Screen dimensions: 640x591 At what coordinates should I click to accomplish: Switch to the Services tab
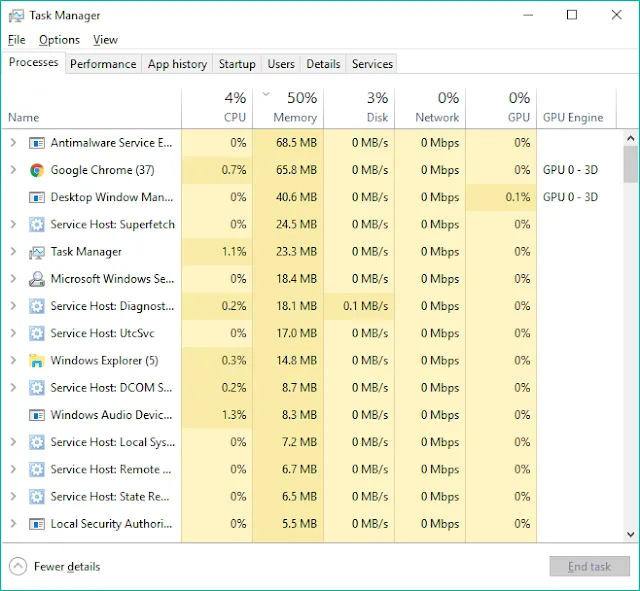(x=372, y=64)
